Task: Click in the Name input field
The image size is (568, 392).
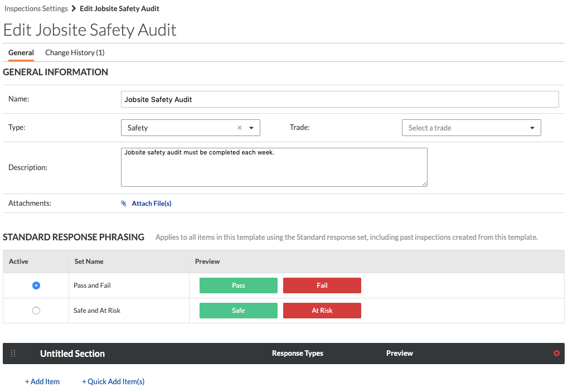Action: tap(340, 99)
